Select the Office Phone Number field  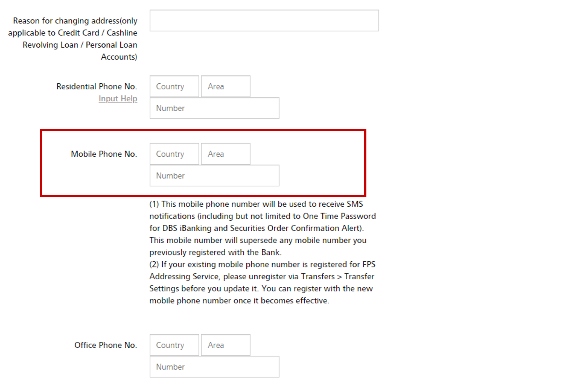point(214,367)
